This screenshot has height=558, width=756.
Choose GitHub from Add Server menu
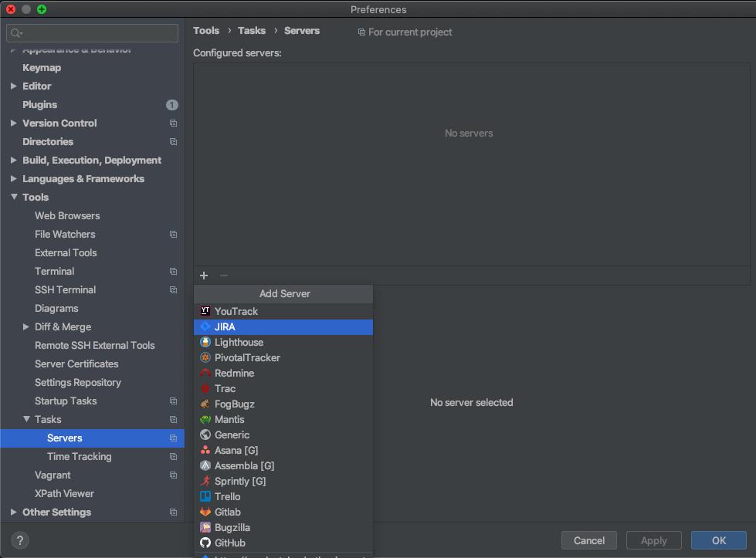point(283,543)
